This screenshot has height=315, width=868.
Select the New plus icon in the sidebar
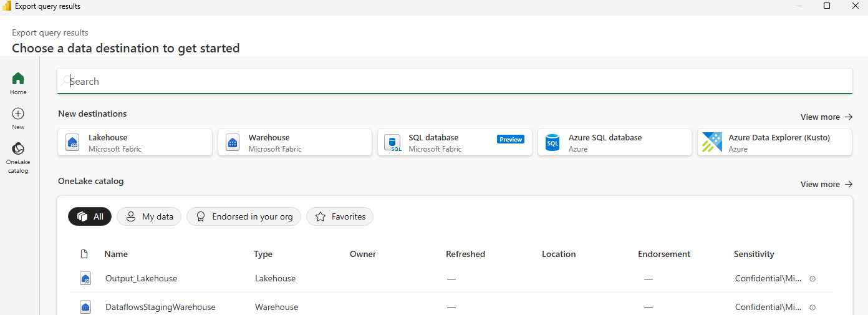[x=18, y=114]
